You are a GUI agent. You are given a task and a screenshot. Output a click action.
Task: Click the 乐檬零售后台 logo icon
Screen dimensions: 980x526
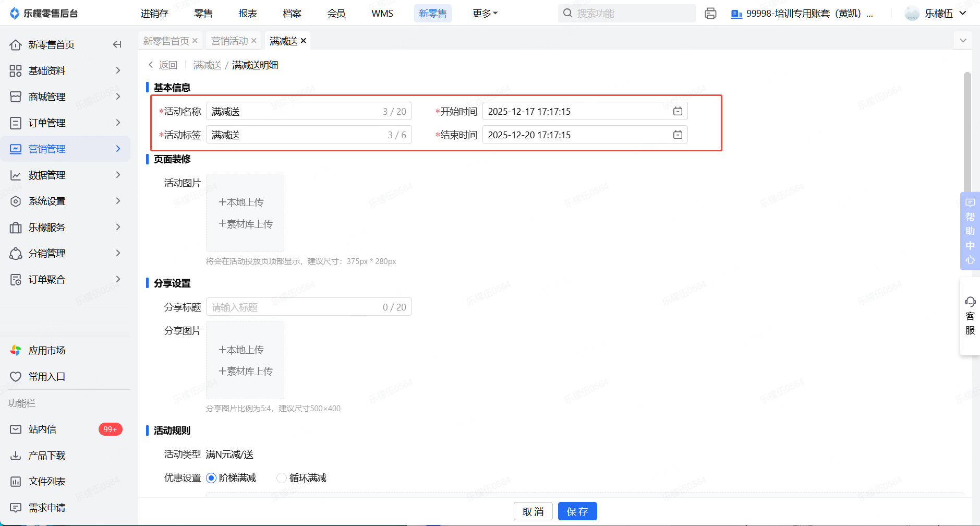[15, 13]
